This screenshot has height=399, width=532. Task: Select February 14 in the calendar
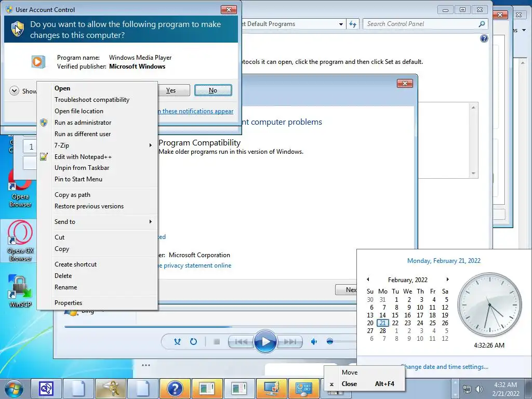point(383,315)
